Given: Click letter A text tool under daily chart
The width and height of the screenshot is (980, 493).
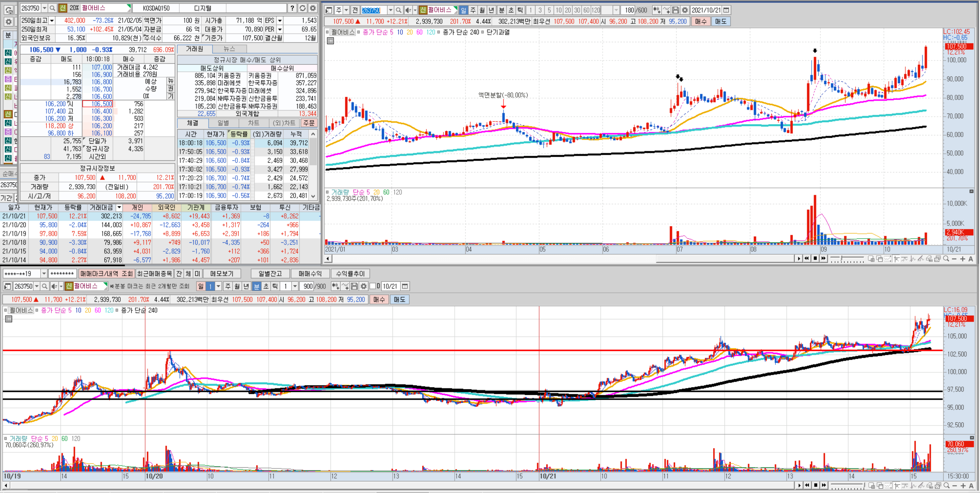Looking at the screenshot, I should tap(971, 259).
